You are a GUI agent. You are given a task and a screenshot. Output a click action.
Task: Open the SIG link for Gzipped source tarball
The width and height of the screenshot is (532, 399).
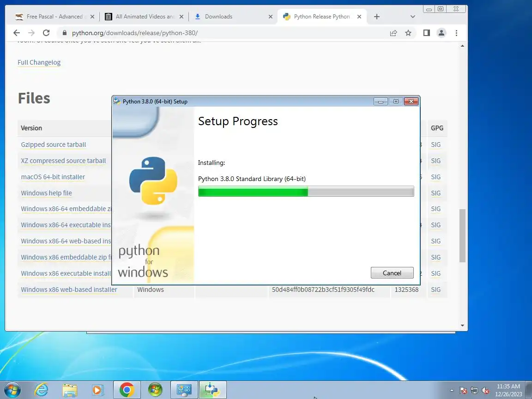[435, 145]
